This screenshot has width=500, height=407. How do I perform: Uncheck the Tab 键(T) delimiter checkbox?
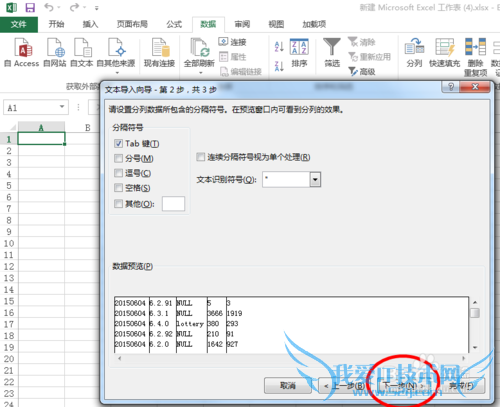(x=118, y=144)
